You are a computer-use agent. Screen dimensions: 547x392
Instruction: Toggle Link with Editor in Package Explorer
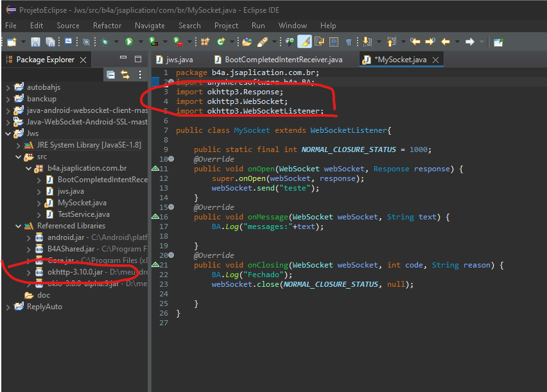pos(125,75)
